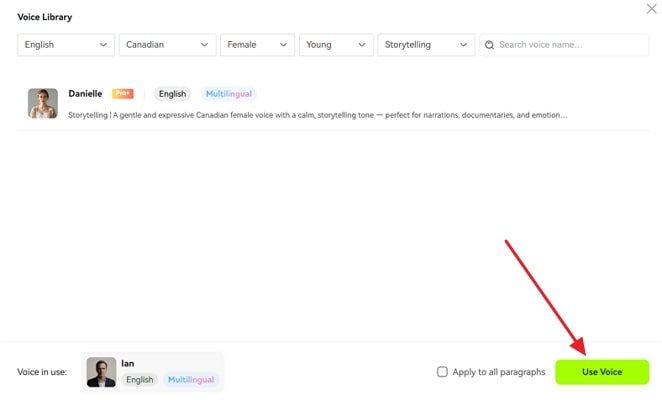The width and height of the screenshot is (662, 400).
Task: Click Ian's English tag
Action: [140, 379]
